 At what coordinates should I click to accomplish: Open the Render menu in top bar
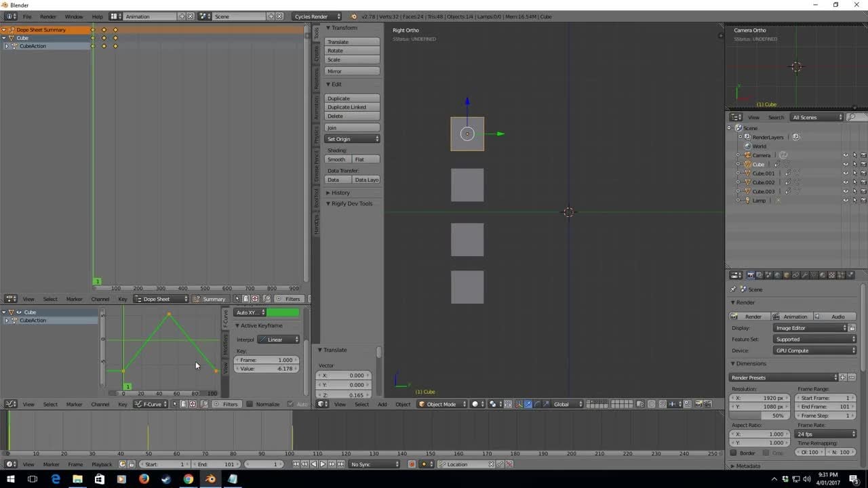click(48, 16)
